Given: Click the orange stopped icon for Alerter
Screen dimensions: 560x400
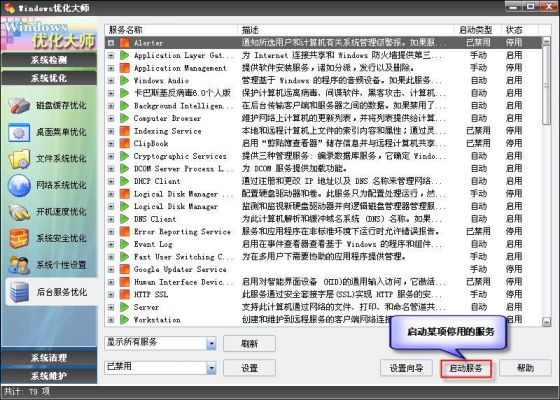Looking at the screenshot, I should (x=125, y=43).
